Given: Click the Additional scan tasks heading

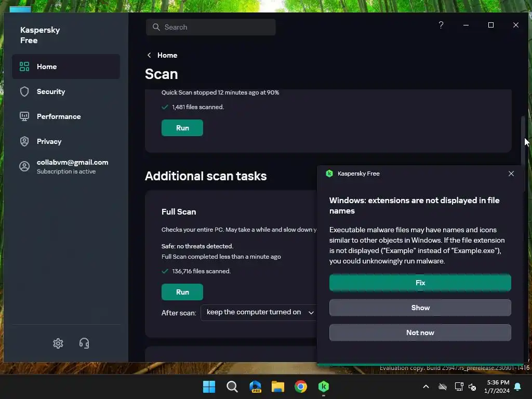Looking at the screenshot, I should (206, 176).
